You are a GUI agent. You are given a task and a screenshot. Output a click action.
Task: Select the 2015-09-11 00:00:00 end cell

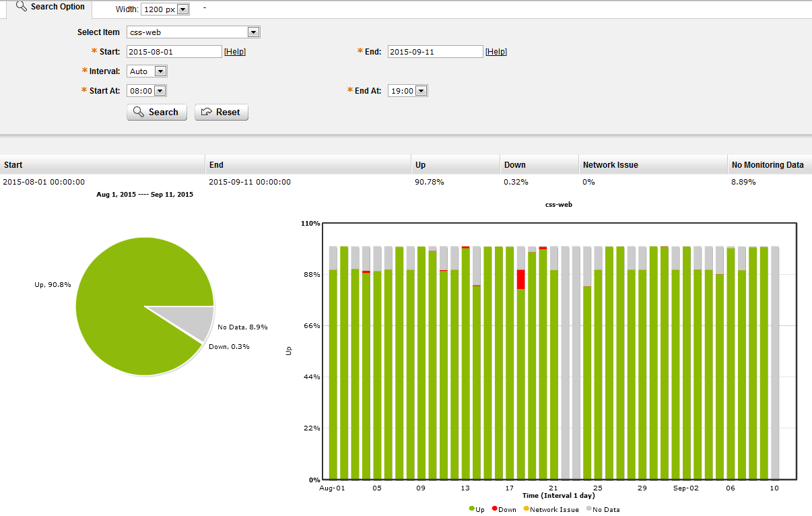[250, 182]
